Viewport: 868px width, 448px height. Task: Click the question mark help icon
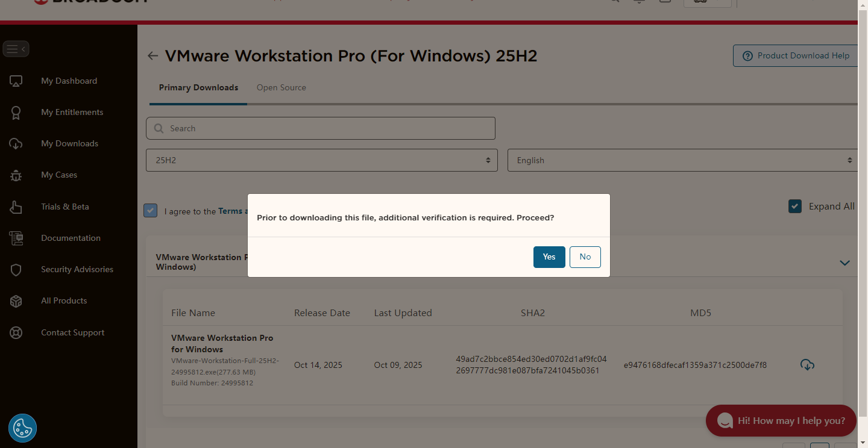[747, 55]
